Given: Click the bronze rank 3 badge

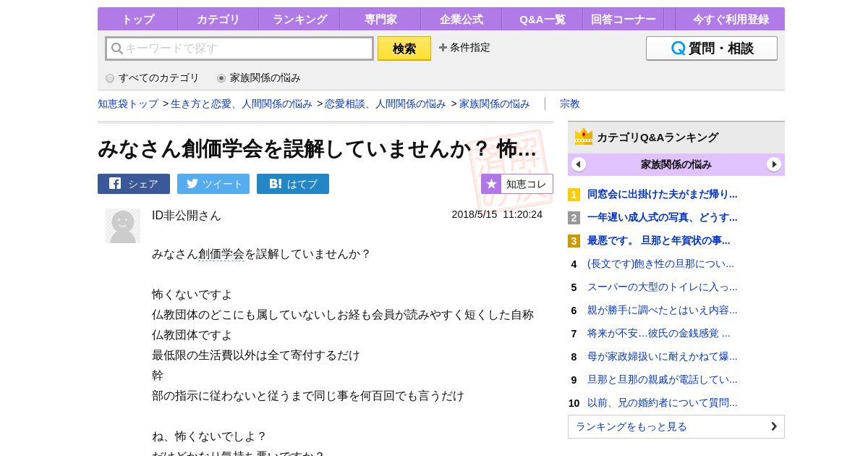Looking at the screenshot, I should click(574, 241).
